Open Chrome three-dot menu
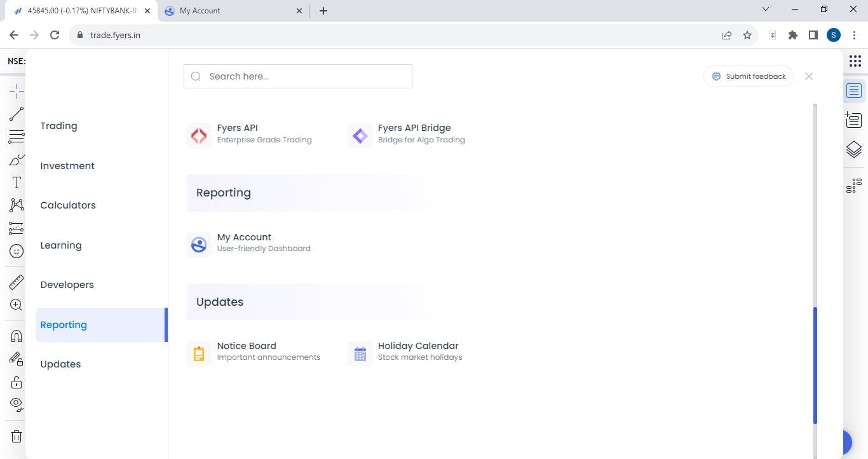 point(855,36)
